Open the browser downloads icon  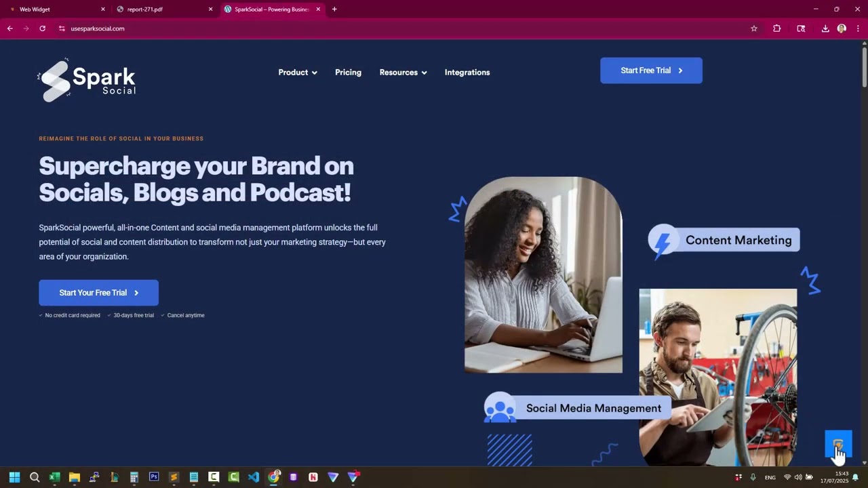pyautogui.click(x=825, y=28)
